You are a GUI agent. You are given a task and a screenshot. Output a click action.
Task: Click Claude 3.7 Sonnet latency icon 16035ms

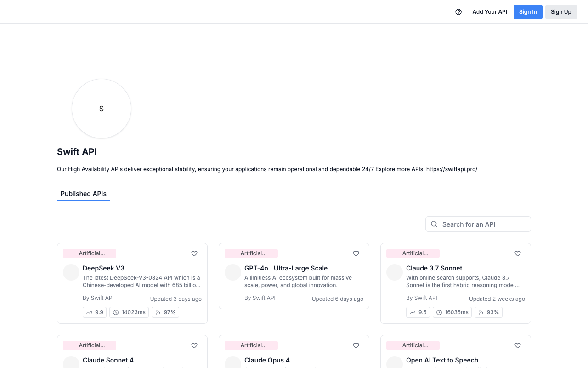coord(439,312)
